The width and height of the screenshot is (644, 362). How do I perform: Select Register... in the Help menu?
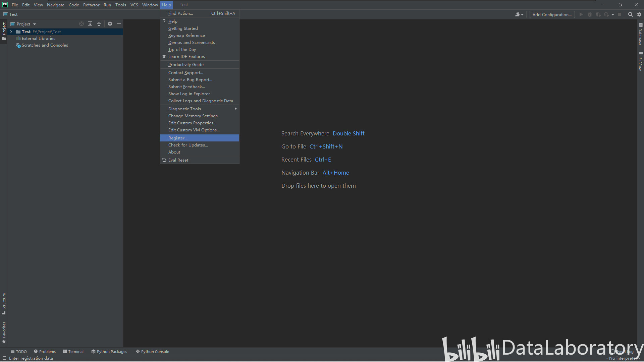click(x=178, y=138)
